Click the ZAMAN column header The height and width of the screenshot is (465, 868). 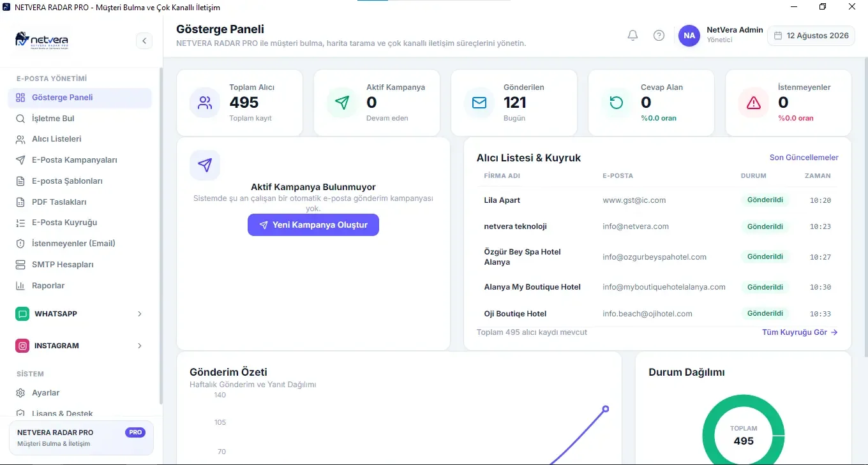click(x=818, y=175)
